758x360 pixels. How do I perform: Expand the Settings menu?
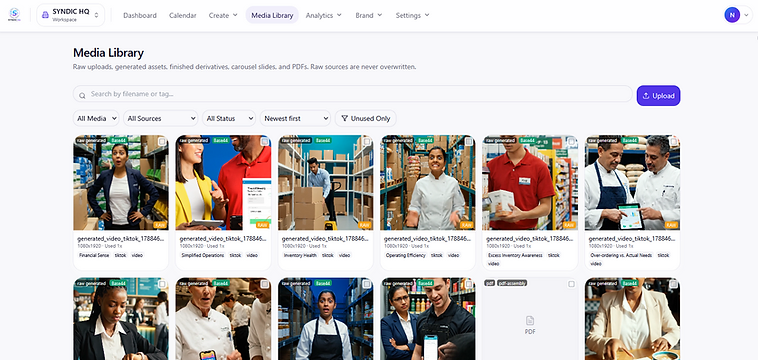click(412, 15)
